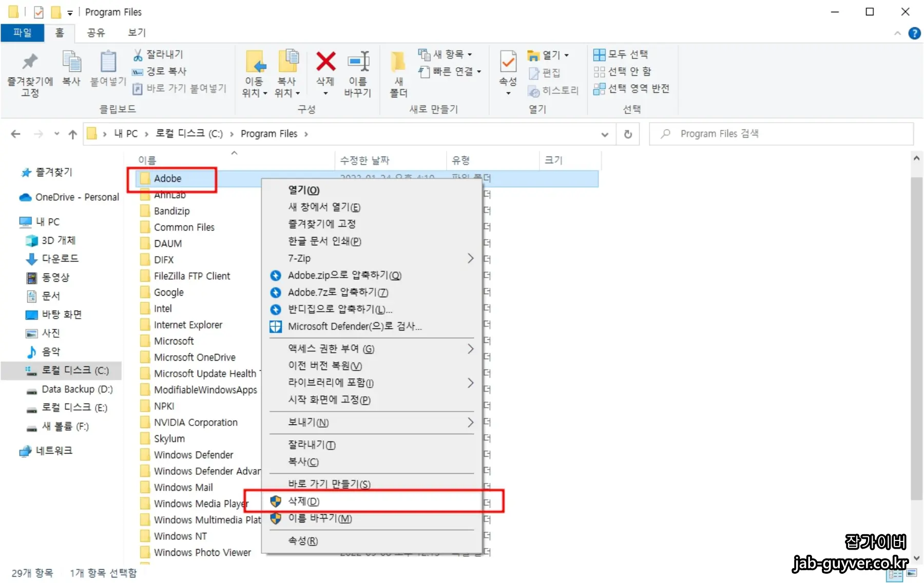Click Edit (편집) in the Open group
This screenshot has height=583, width=924.
click(544, 73)
